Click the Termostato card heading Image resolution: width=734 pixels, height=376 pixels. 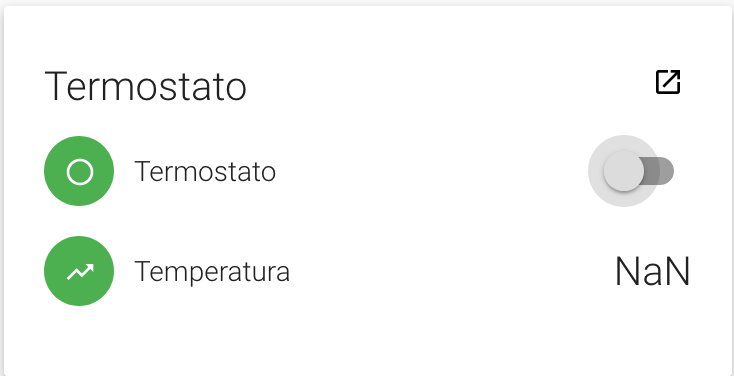pos(145,86)
